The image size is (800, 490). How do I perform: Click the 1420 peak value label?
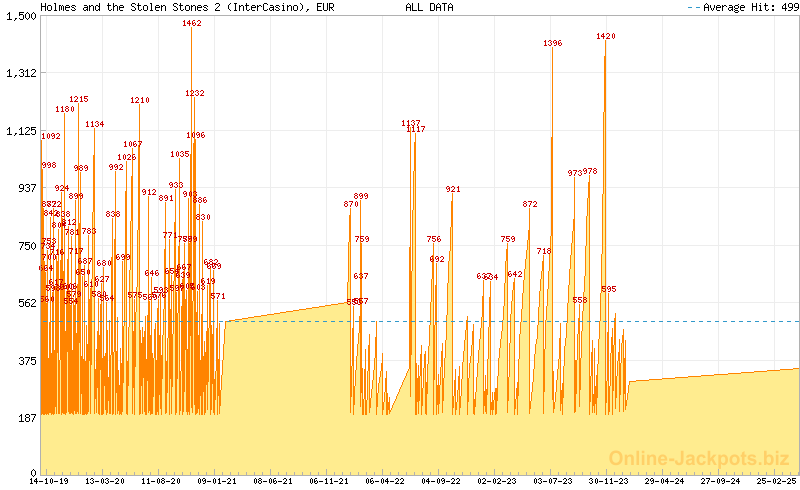[606, 36]
